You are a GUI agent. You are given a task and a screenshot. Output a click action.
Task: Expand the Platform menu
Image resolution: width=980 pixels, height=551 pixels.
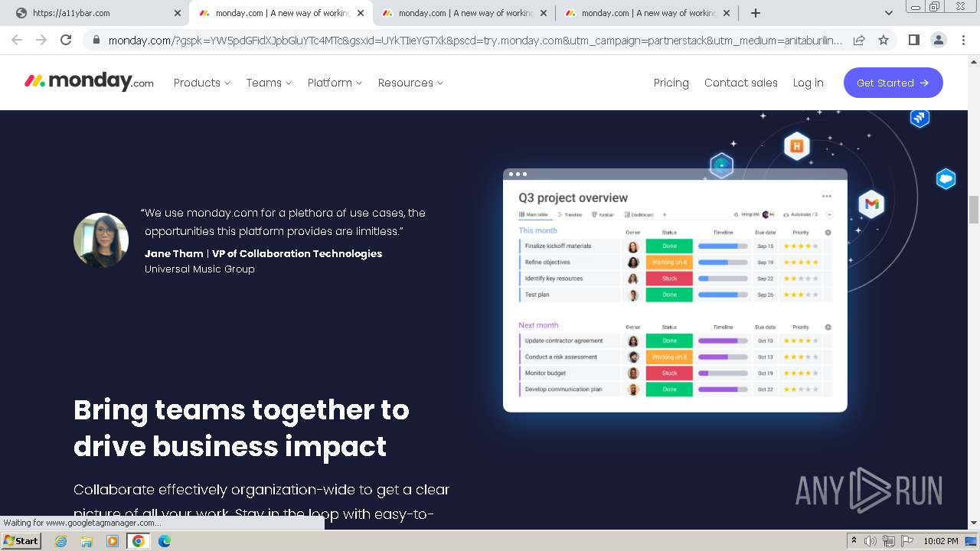click(335, 83)
